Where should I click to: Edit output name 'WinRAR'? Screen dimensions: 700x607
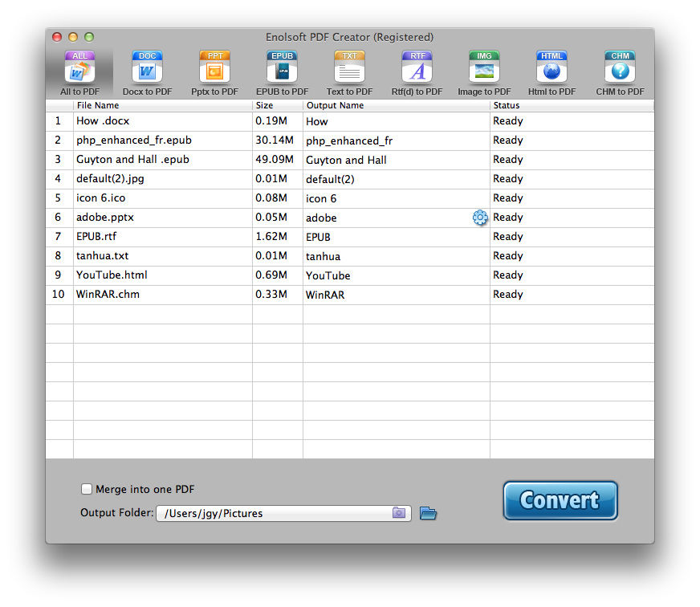(x=325, y=295)
